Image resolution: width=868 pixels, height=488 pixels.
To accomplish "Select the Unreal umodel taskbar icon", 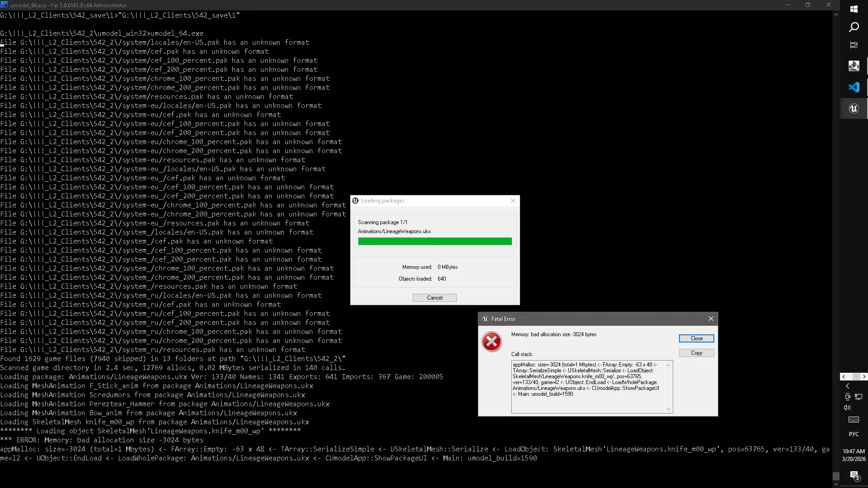I will tap(854, 108).
